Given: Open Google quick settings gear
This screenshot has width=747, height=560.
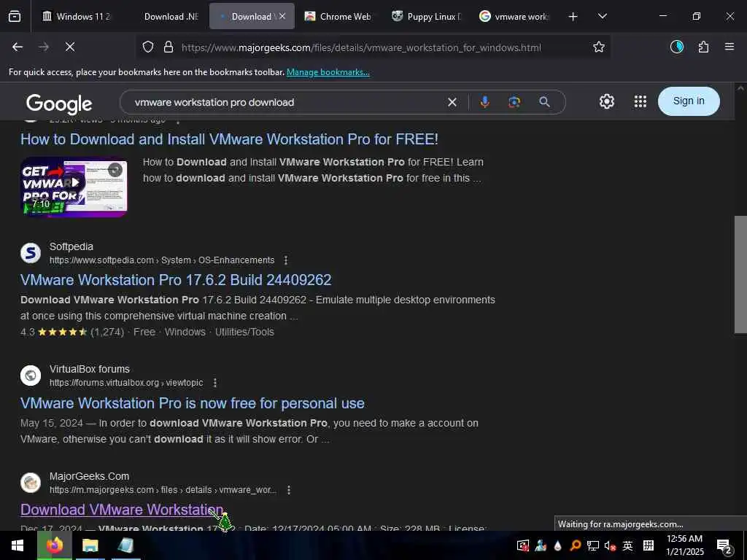Looking at the screenshot, I should tap(606, 101).
